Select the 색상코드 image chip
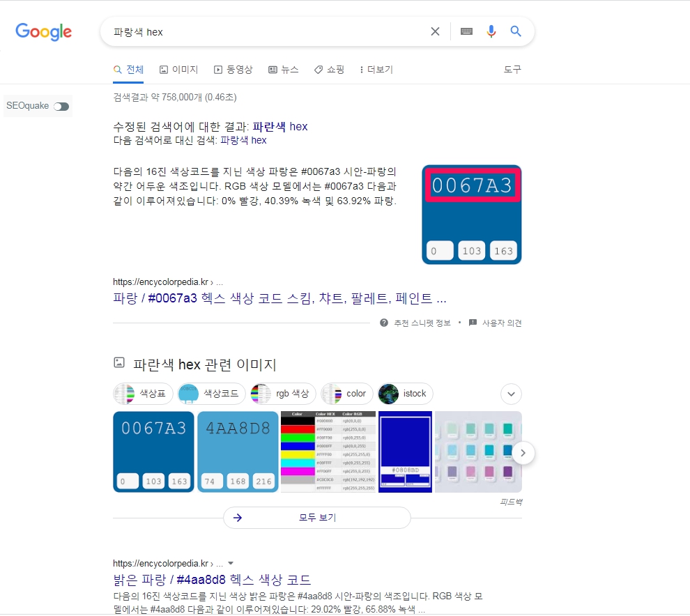Screen dimensions: 690x616 click(x=210, y=394)
